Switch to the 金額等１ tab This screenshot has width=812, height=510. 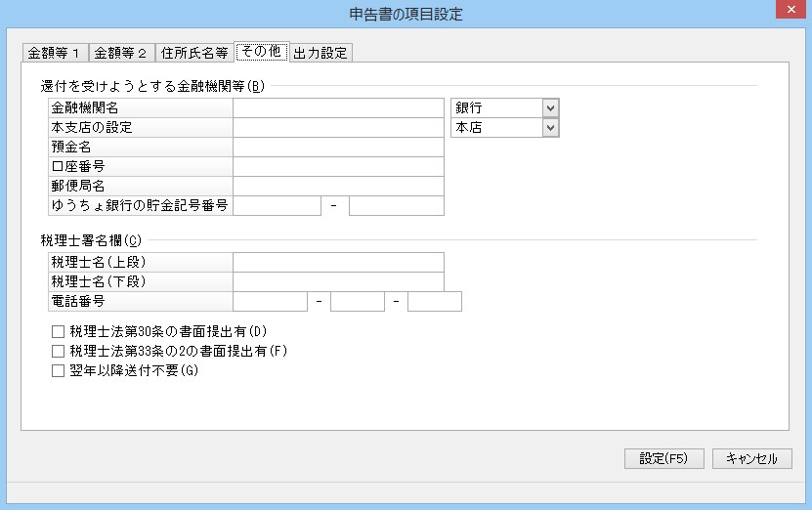coord(54,53)
